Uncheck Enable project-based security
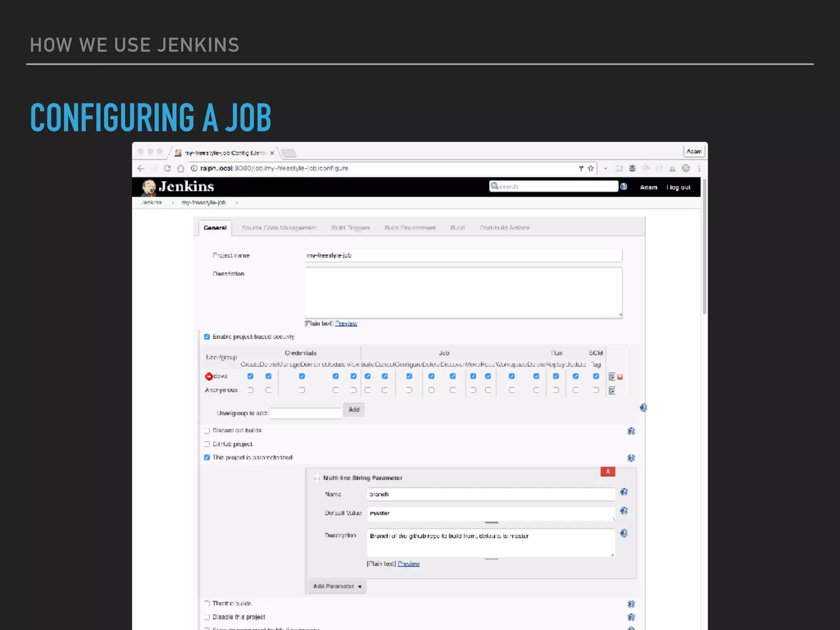This screenshot has width=840, height=630. 207,337
